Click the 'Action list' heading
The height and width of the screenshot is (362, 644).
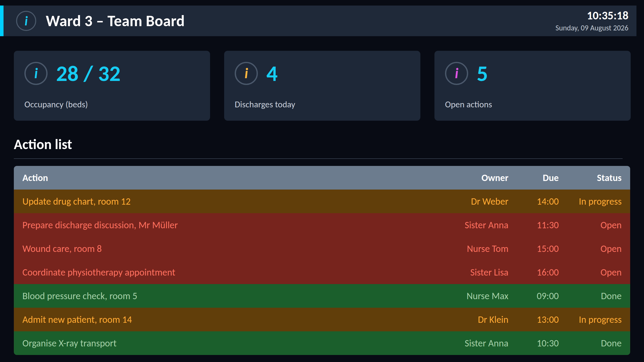tap(43, 145)
